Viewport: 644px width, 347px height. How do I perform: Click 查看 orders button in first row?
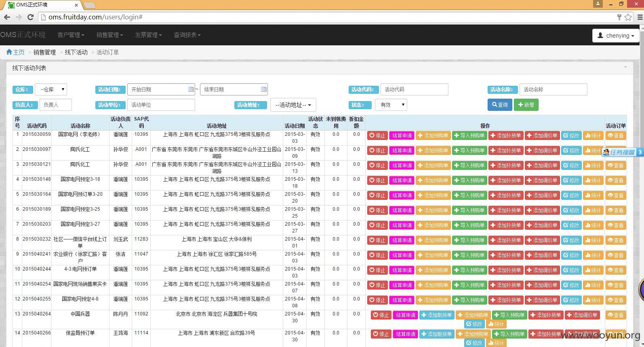click(x=616, y=135)
